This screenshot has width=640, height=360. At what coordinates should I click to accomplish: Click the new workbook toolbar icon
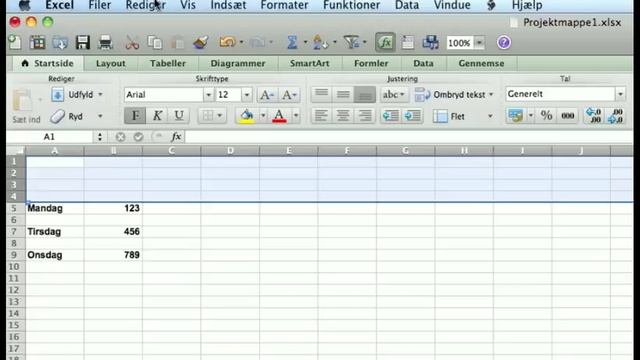click(x=15, y=42)
